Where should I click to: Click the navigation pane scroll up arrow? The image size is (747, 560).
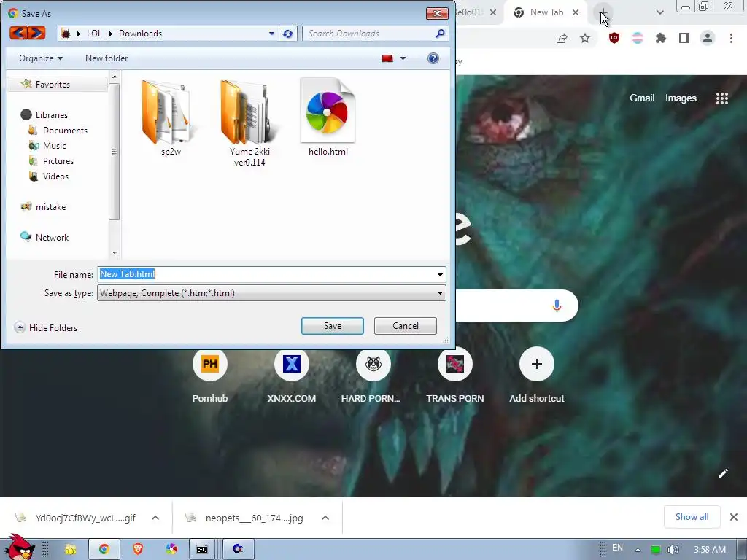(x=115, y=76)
